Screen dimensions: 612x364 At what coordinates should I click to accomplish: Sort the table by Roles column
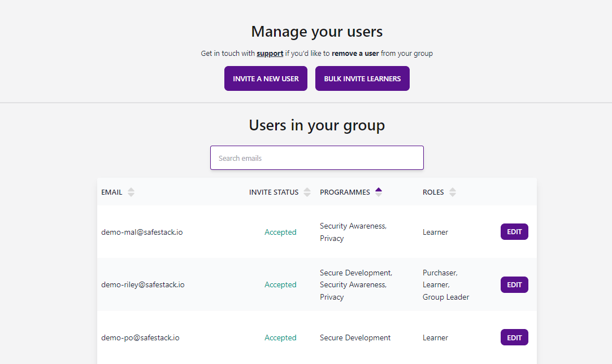[453, 192]
